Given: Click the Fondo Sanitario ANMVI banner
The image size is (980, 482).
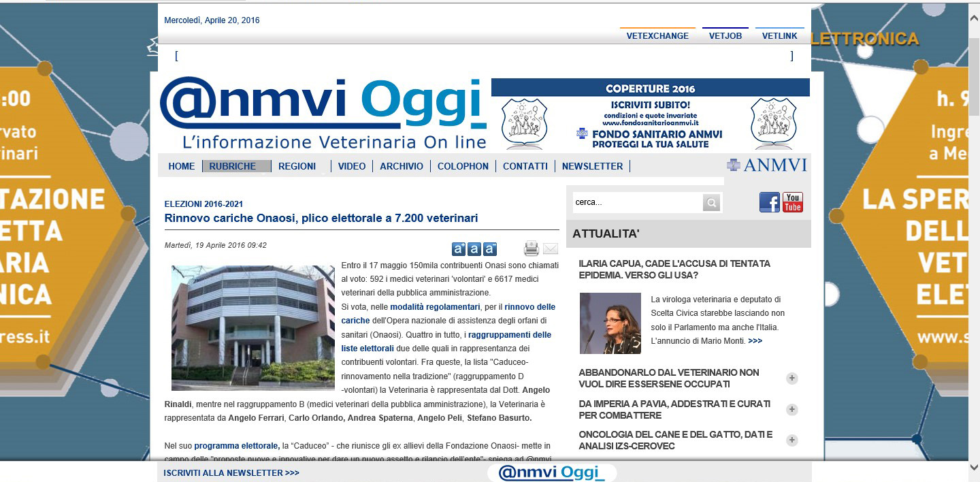Looking at the screenshot, I should pyautogui.click(x=651, y=114).
